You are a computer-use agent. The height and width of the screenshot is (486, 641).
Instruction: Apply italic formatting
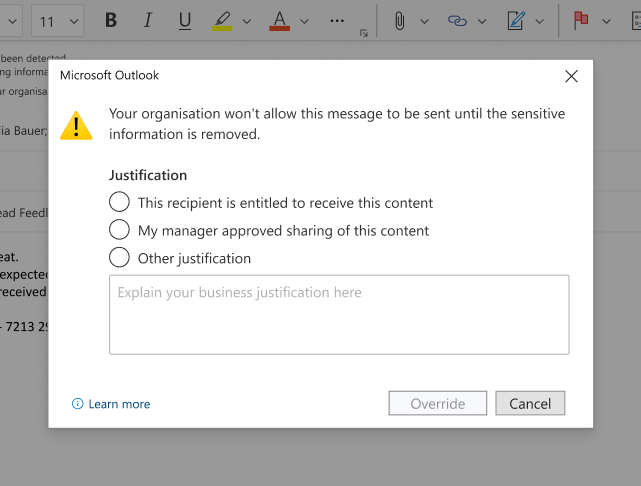coord(148,21)
